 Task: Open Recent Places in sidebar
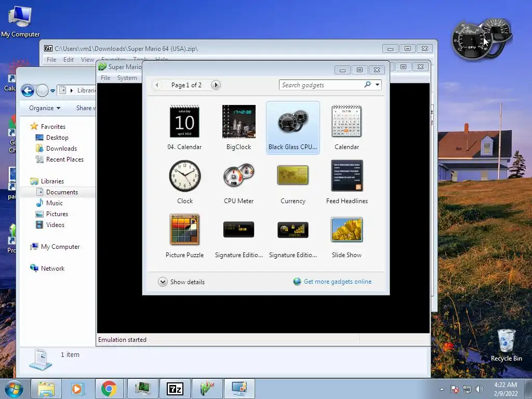(65, 159)
